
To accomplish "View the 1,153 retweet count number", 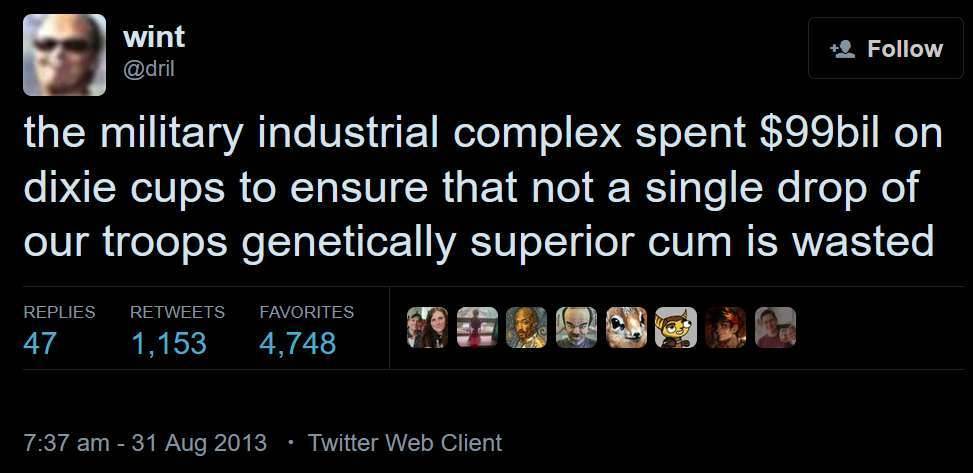I will [168, 344].
